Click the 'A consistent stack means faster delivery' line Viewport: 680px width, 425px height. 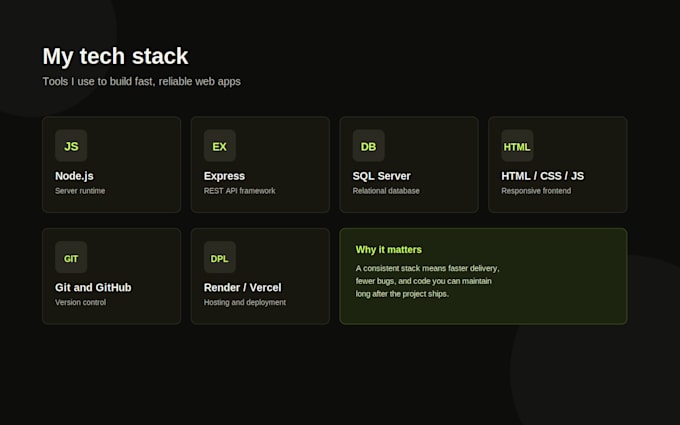tap(428, 268)
